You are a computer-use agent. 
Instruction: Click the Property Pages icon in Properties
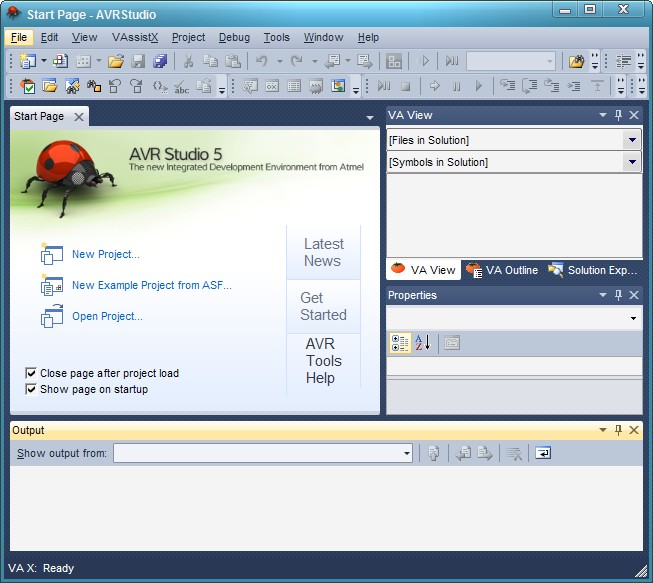click(x=452, y=343)
